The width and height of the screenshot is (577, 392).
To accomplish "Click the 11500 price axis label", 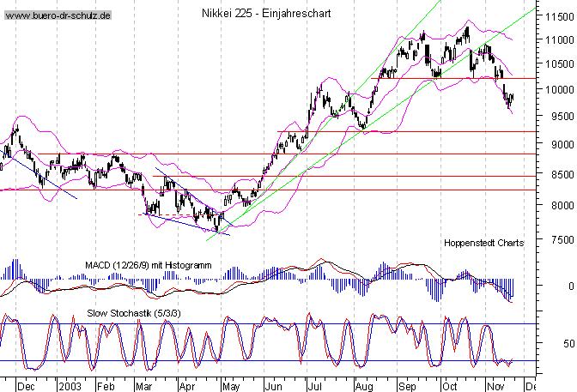I will 554,16.
